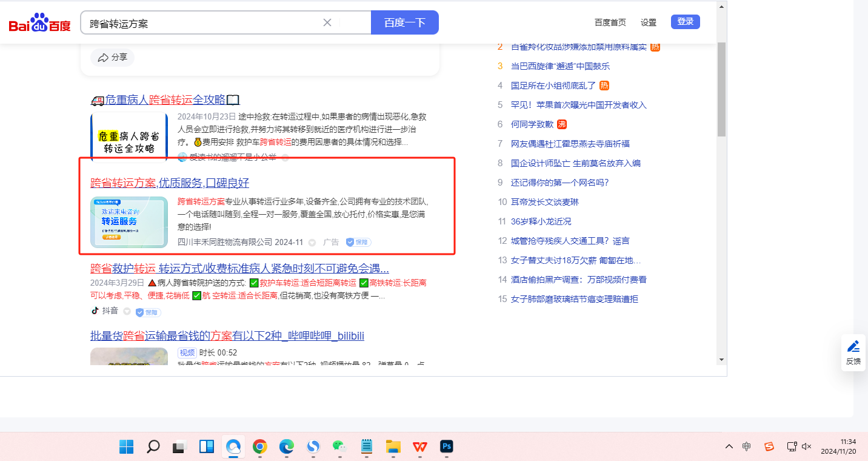Open 设置 in the top navigation
This screenshot has height=461, width=868.
click(649, 22)
